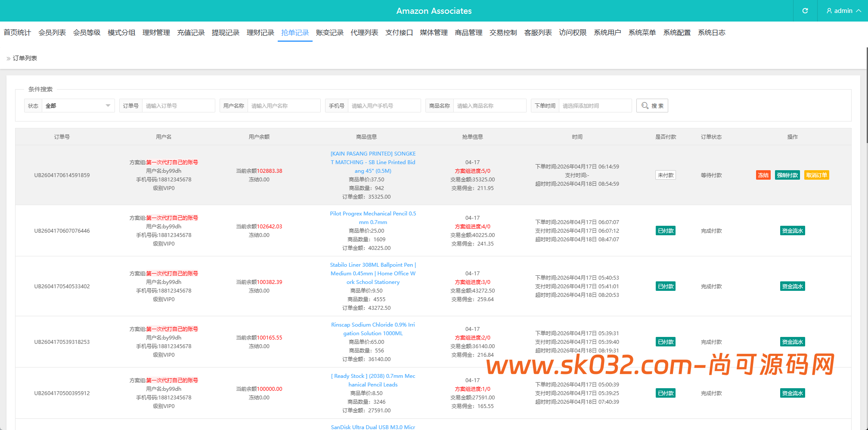Select the 商品管理 tab
Image resolution: width=868 pixels, height=430 pixels.
tap(468, 32)
